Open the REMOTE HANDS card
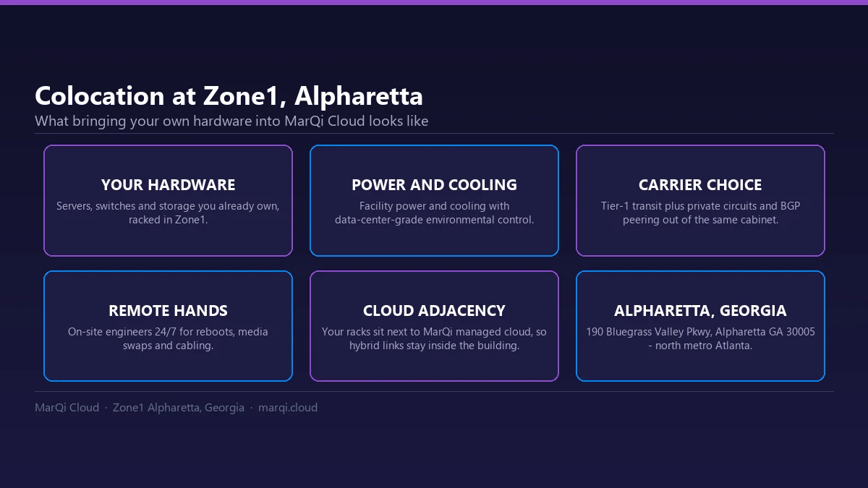This screenshot has width=868, height=488. click(x=168, y=326)
